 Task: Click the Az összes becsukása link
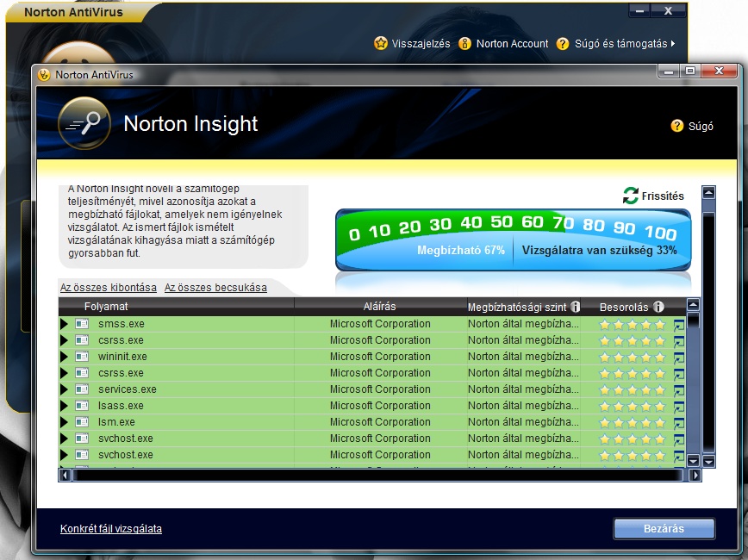tap(215, 288)
